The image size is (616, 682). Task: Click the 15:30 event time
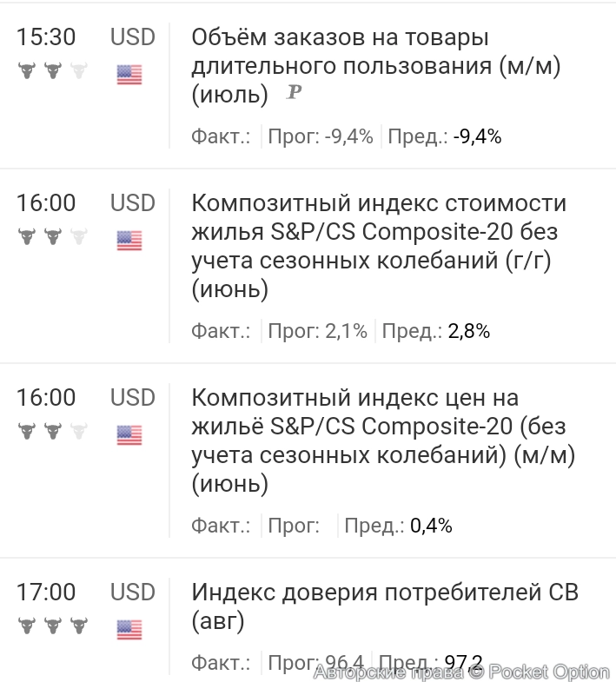tap(46, 37)
